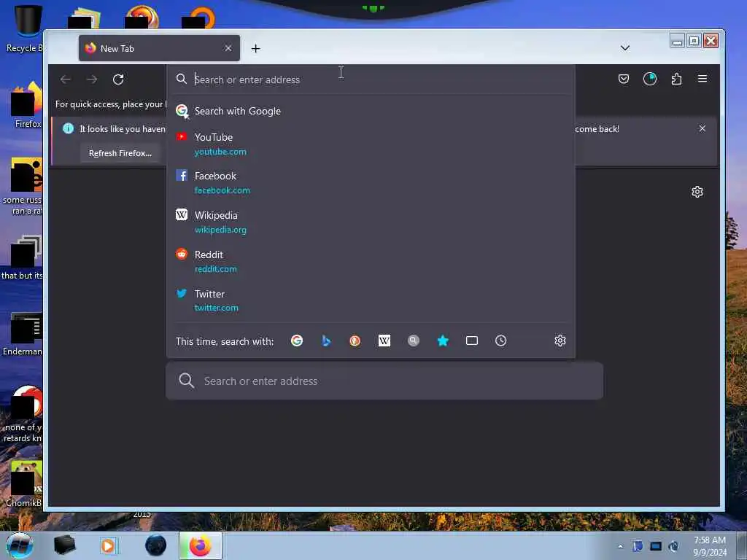Select the YouTube suggestion row

click(x=371, y=144)
